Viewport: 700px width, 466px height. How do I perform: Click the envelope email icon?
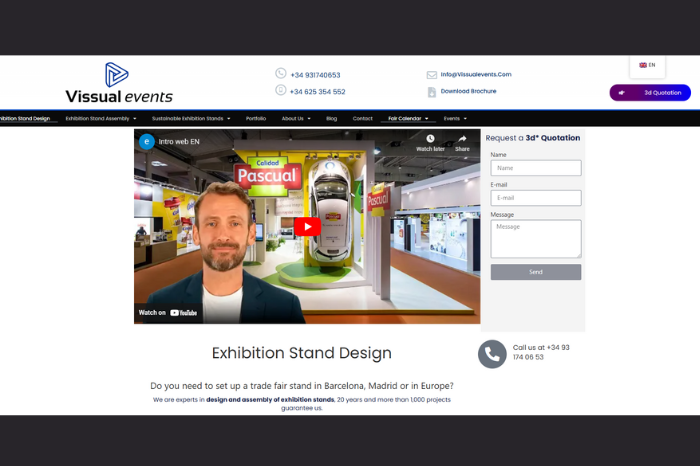point(432,75)
